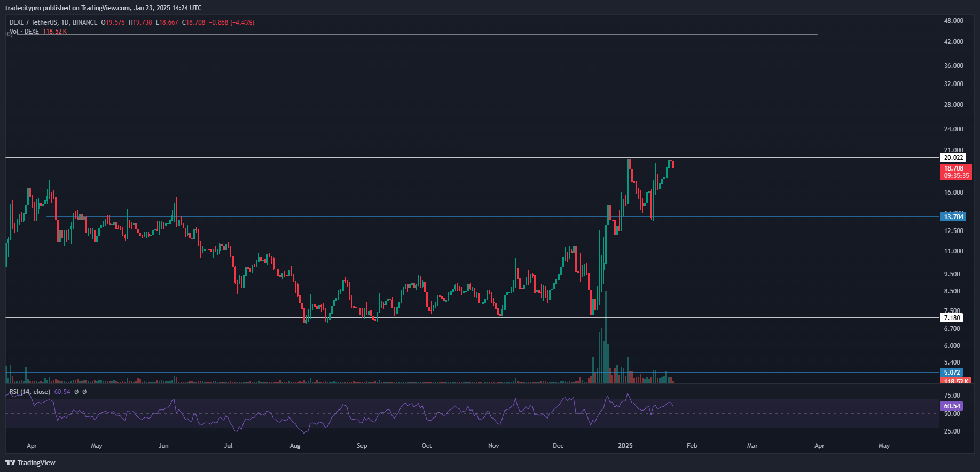The image size is (980, 472).
Task: Click the −0.868 (−4.43%) change value
Action: click(x=231, y=22)
